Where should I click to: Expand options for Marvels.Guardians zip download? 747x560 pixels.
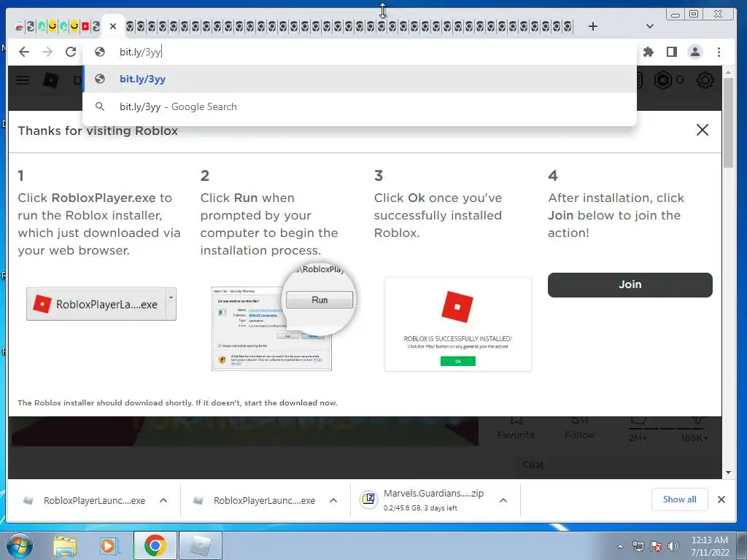click(503, 500)
